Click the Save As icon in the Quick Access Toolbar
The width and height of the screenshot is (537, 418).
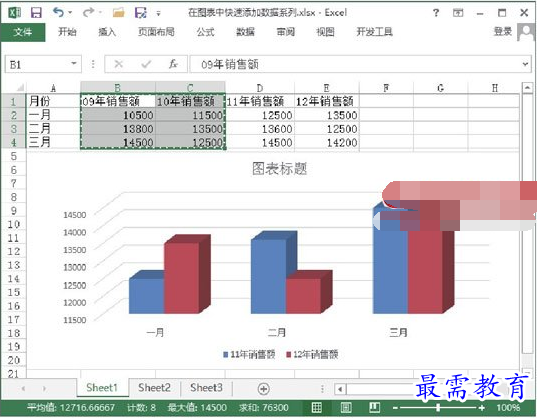point(141,13)
